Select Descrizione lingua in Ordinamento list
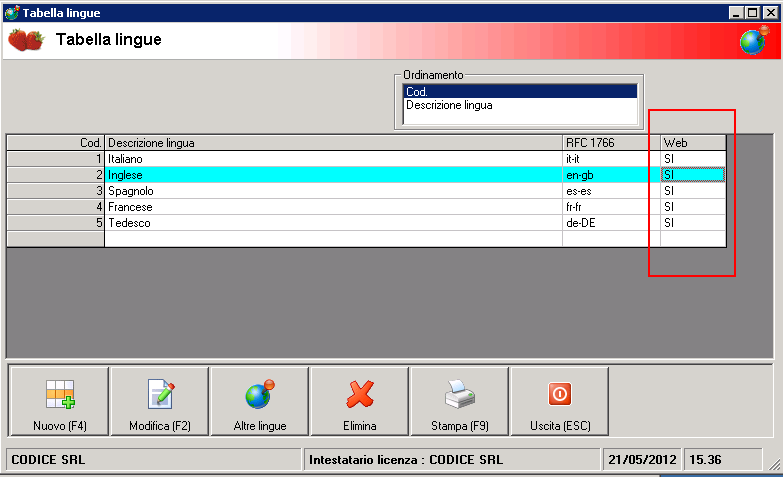This screenshot has height=477, width=783. pyautogui.click(x=520, y=105)
